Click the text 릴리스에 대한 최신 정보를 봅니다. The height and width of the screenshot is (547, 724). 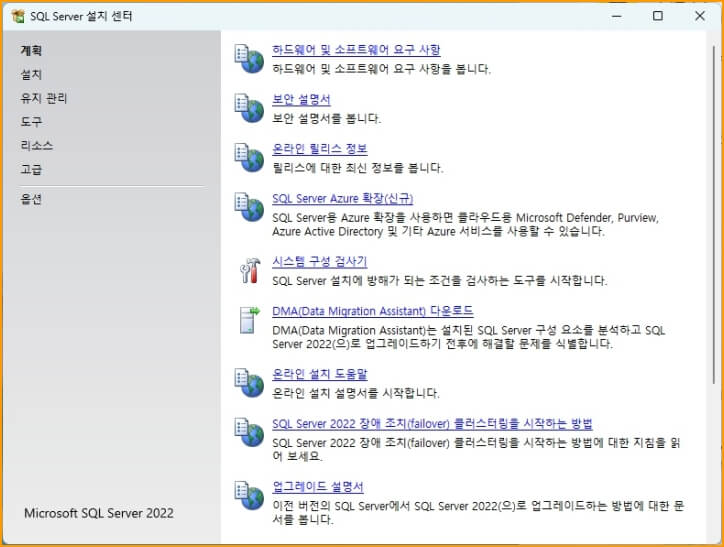pyautogui.click(x=358, y=168)
